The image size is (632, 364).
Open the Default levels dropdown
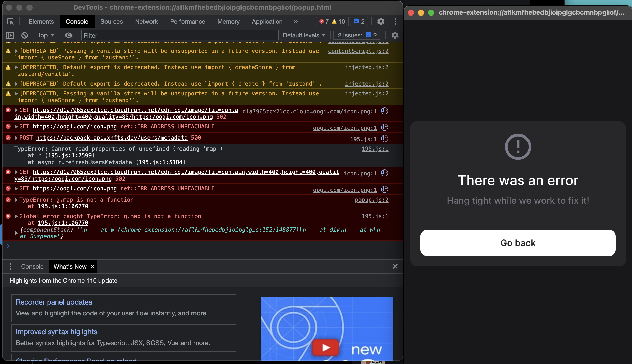point(304,35)
